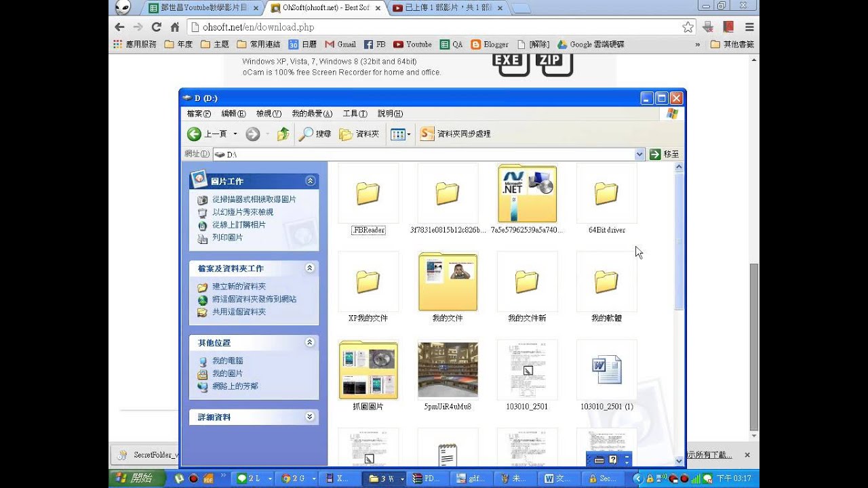The image size is (868, 488).
Task: Click 以幻燈片秀來檢視 link
Action: coord(243,212)
